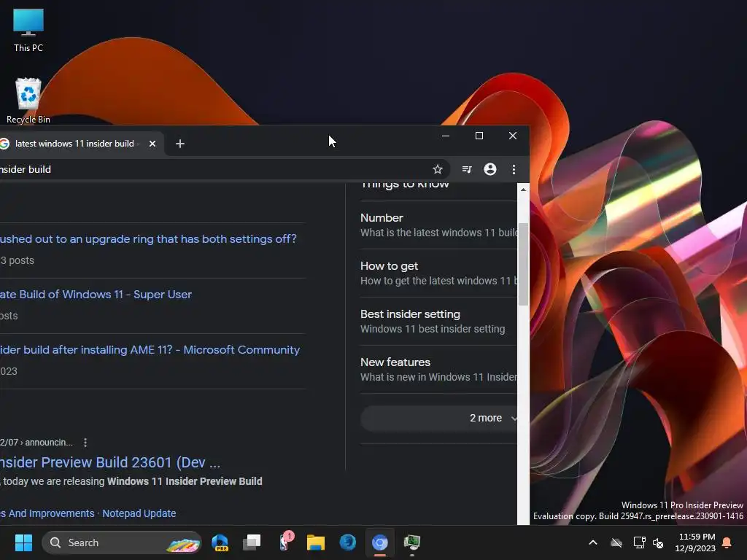Open result options dots next to 'announcin...'
Image resolution: width=747 pixels, height=560 pixels.
(85, 443)
